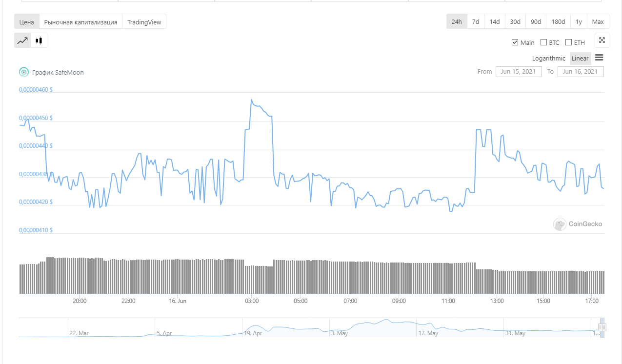Choose the 7d time range
The image size is (622, 364).
click(x=475, y=21)
